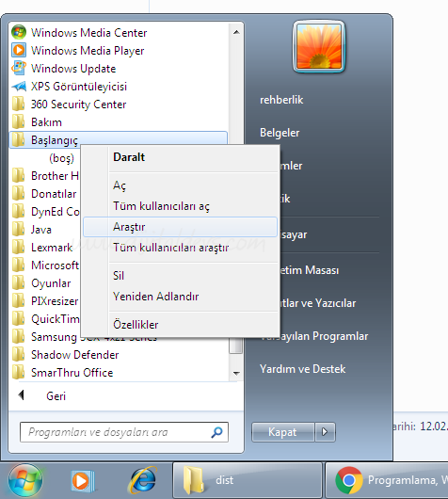Click the Windows Update label
Image resolution: width=448 pixels, height=499 pixels.
tap(73, 69)
